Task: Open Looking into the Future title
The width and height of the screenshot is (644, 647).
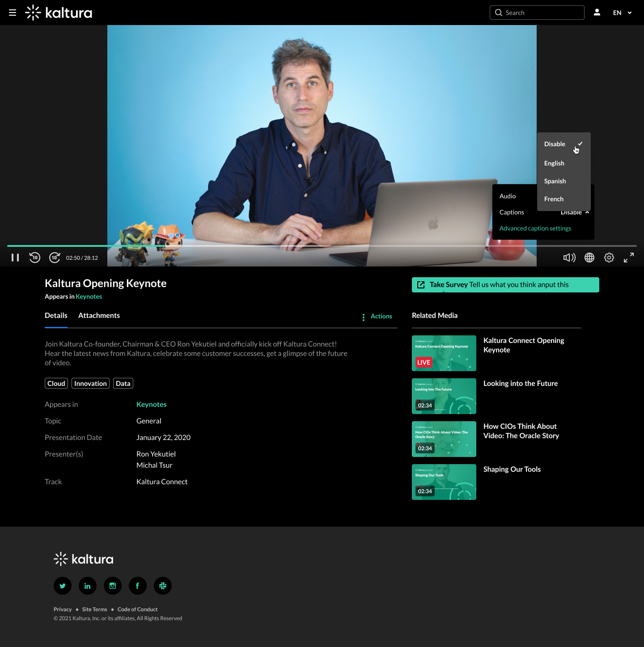Action: click(521, 383)
